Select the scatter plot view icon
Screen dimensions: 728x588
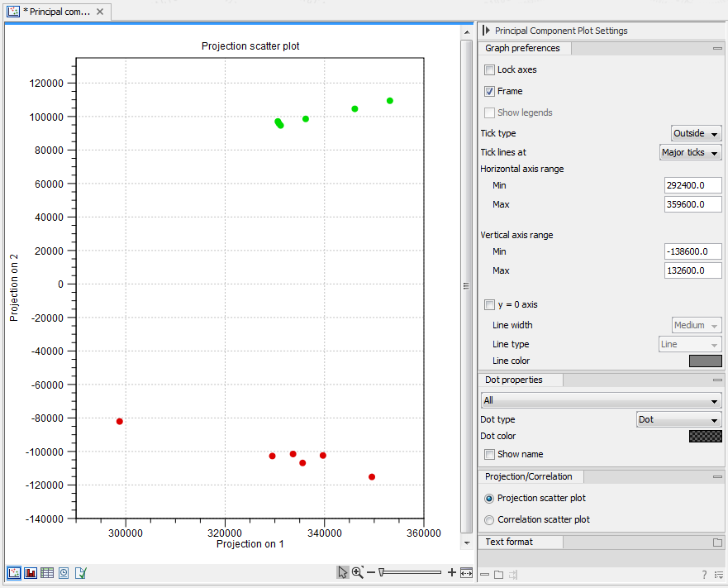pyautogui.click(x=13, y=572)
